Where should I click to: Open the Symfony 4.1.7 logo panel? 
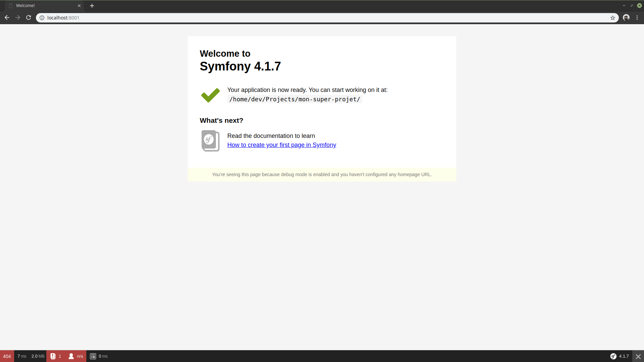pyautogui.click(x=619, y=356)
